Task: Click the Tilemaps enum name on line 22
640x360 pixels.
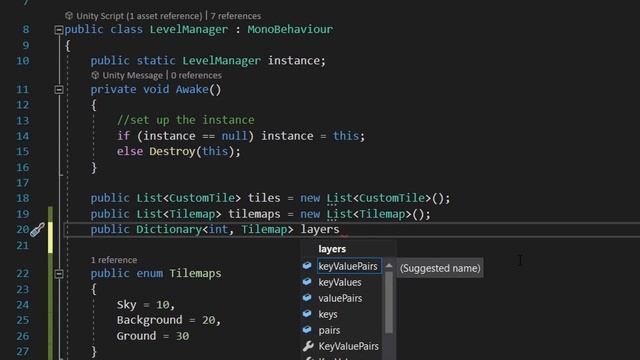Action: (x=195, y=273)
